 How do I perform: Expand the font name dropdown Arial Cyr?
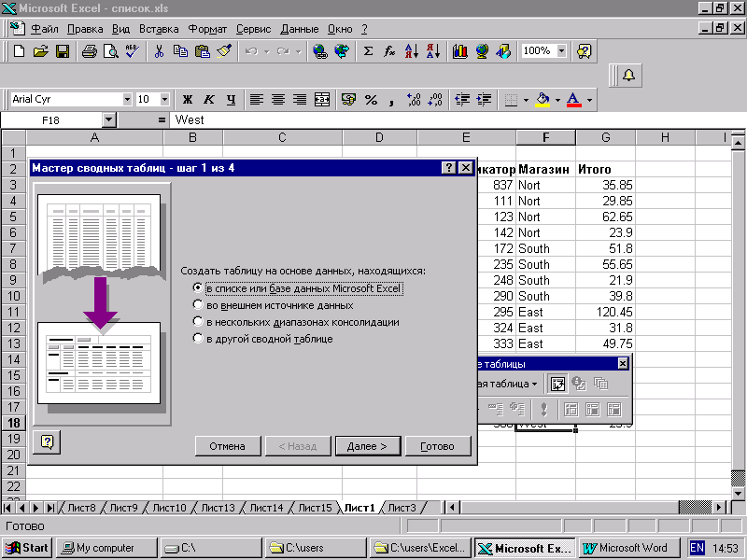(x=127, y=100)
